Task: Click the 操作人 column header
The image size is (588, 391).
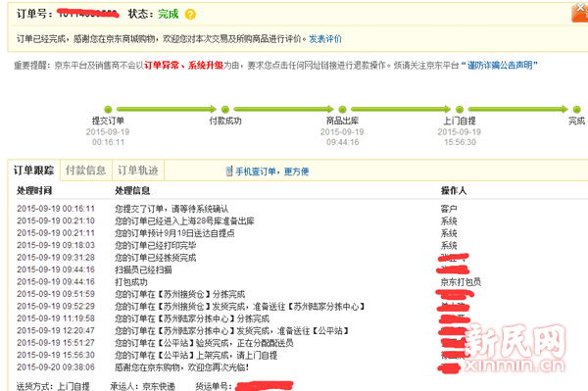Action: (454, 191)
